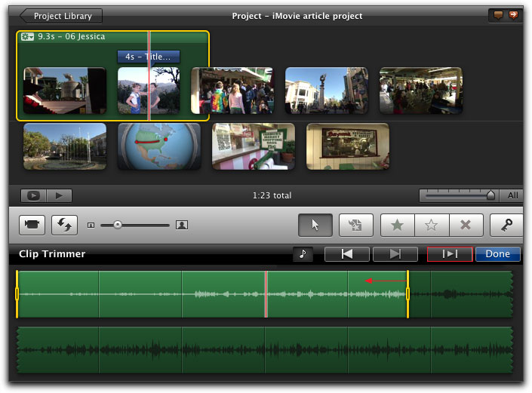This screenshot has width=532, height=393.
Task: Open the camera import window
Action: click(32, 225)
